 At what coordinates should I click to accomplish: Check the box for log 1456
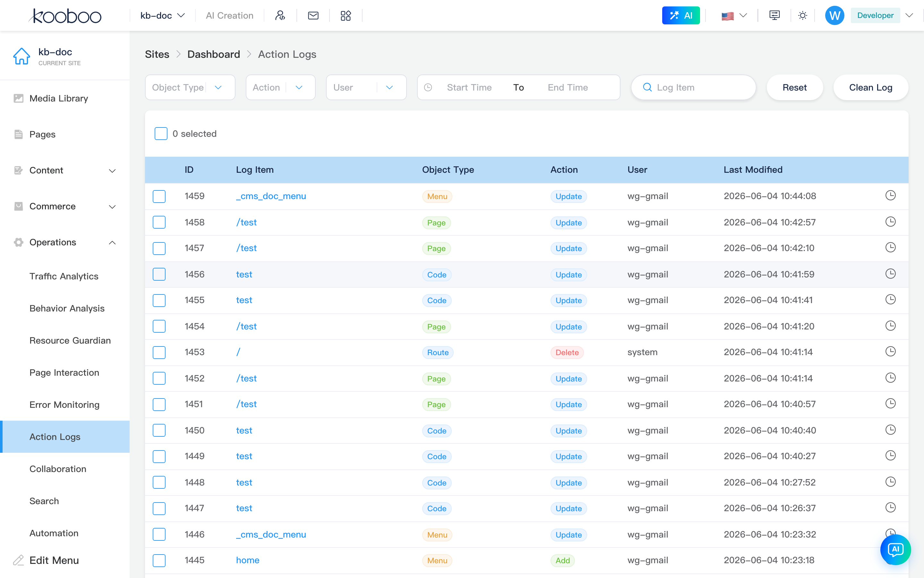click(x=159, y=274)
